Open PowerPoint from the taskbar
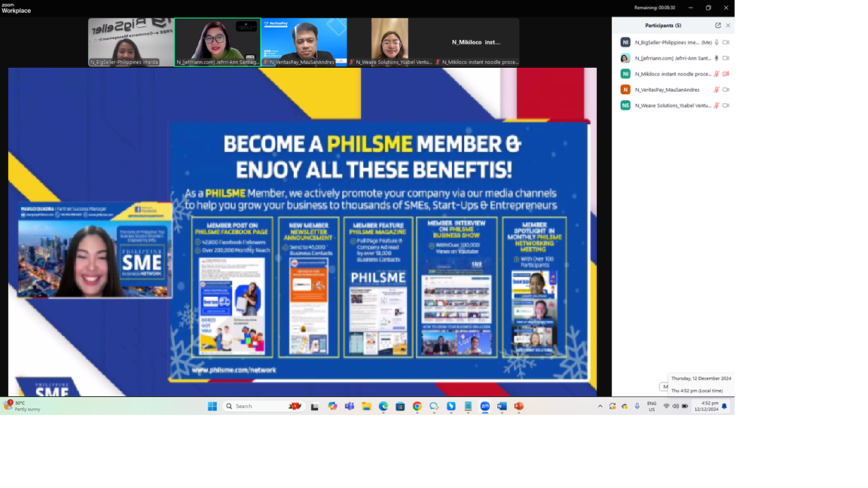868x488 pixels. (x=519, y=407)
